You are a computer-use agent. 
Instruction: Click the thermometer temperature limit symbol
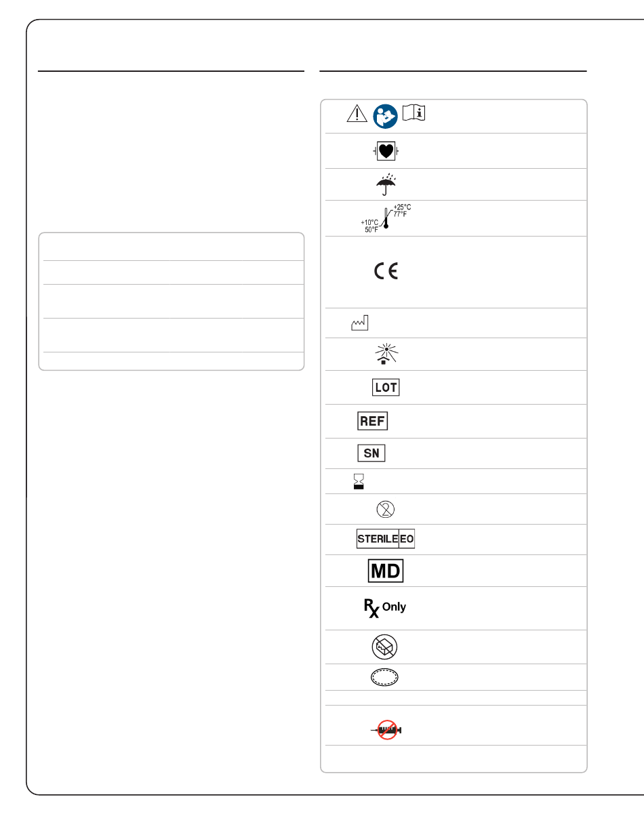[x=386, y=218]
